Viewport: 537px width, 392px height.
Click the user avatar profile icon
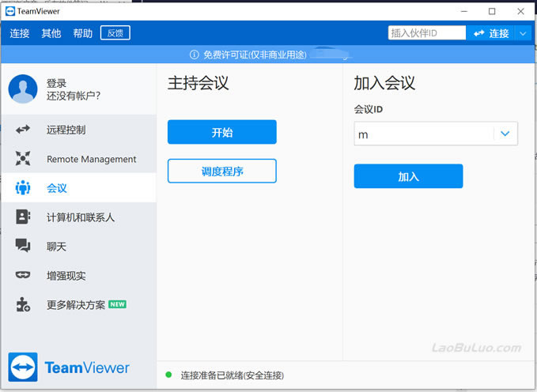(23, 89)
